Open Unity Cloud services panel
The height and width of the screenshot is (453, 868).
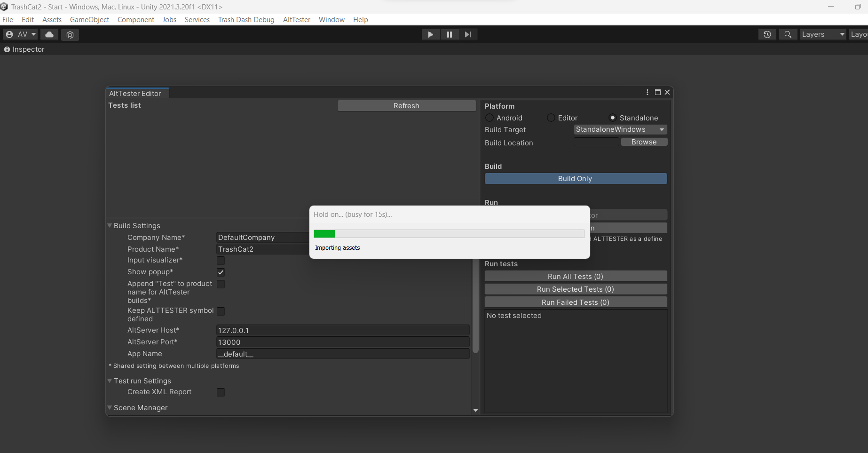click(49, 34)
